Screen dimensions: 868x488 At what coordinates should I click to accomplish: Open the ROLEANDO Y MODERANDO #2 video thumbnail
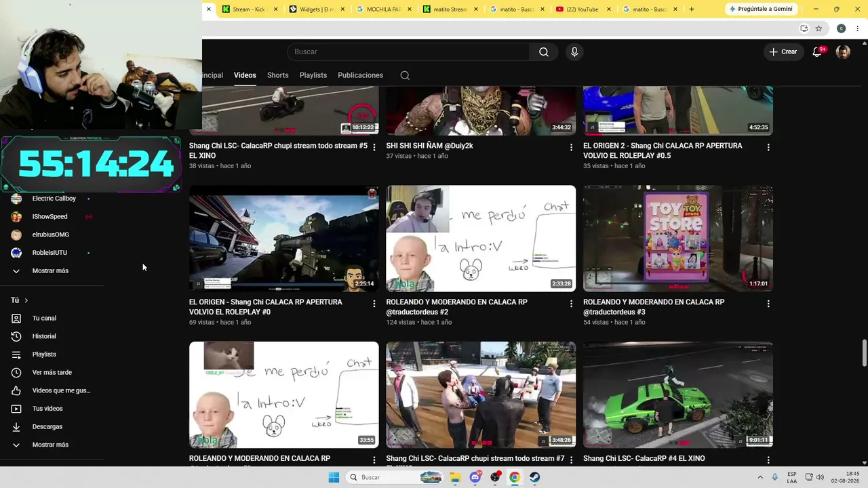coord(481,239)
